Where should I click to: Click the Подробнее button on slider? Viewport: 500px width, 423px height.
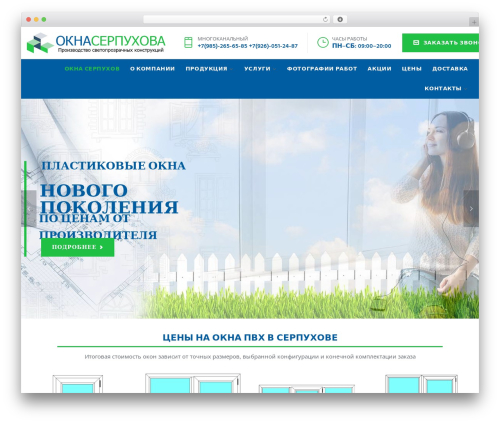[77, 247]
